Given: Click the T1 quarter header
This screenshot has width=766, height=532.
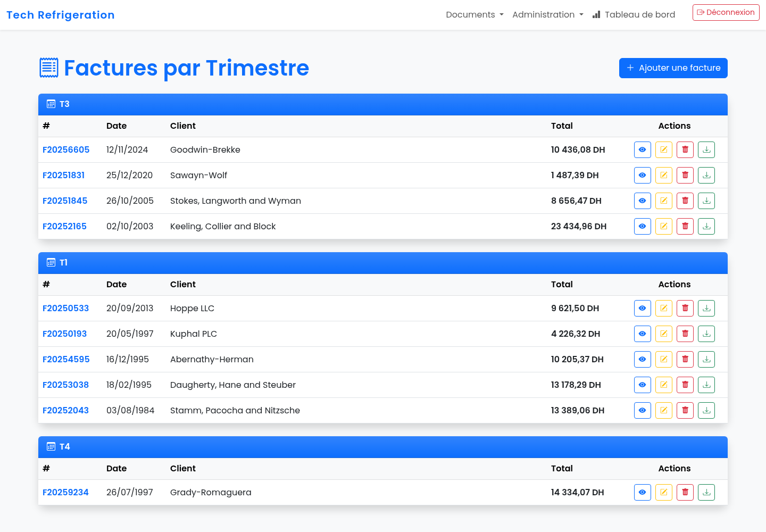Looking at the screenshot, I should click(x=383, y=263).
